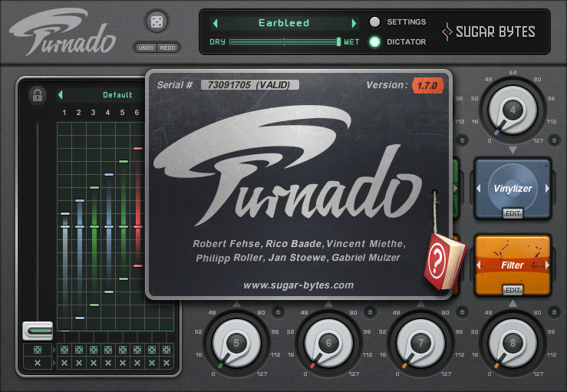Click EDIT on the Vinylizer slot
The image size is (567, 392).
tap(513, 214)
